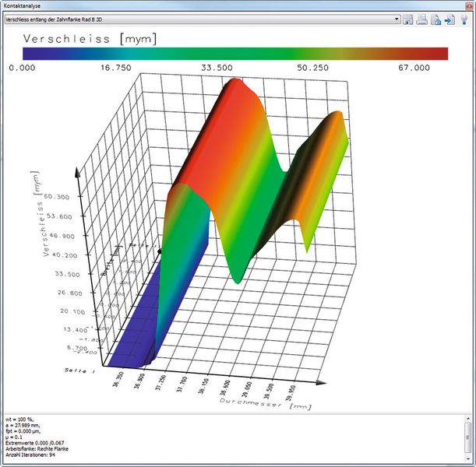Click the Verschleiss color scale bar

click(x=235, y=54)
